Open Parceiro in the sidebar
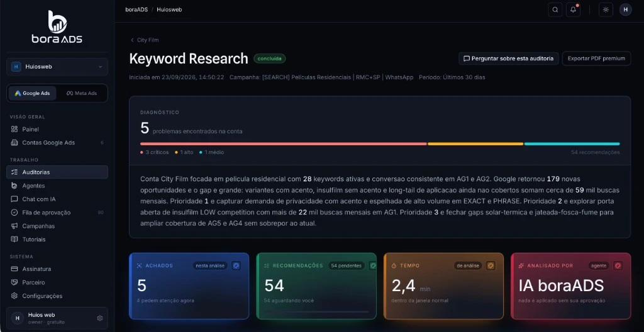This screenshot has width=644, height=332. coord(57,283)
